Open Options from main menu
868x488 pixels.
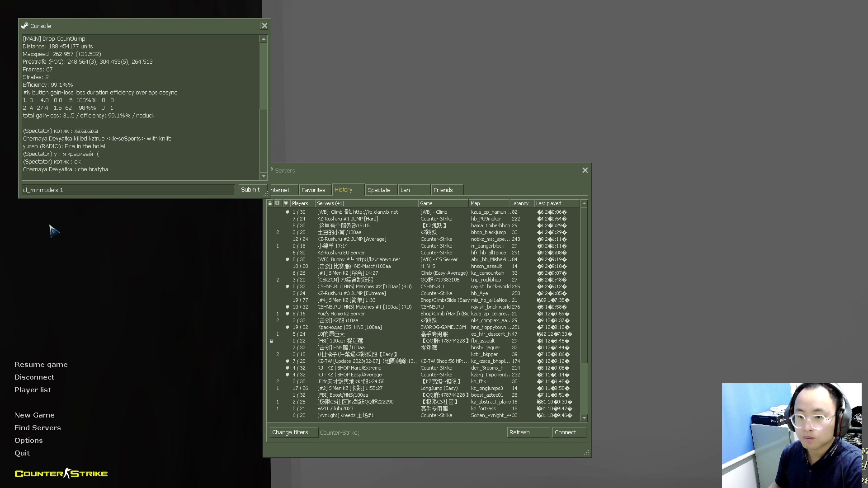pos(28,441)
